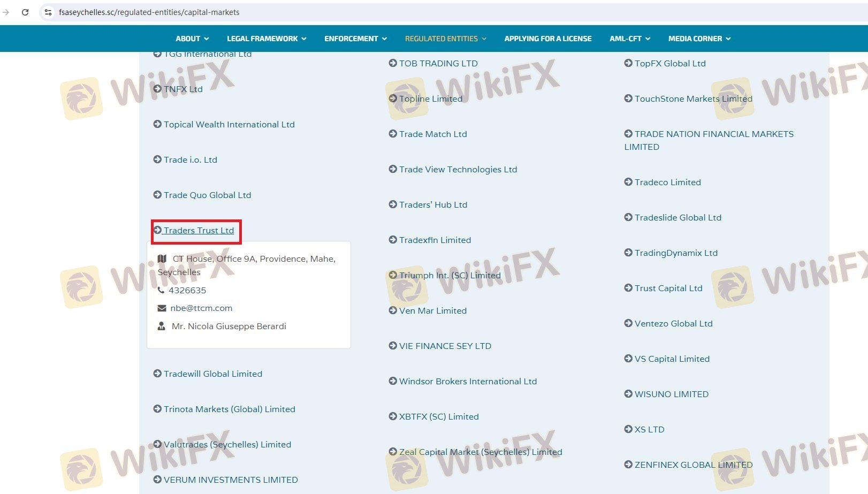Click the browser forward arrow
868x494 pixels.
pyautogui.click(x=6, y=12)
